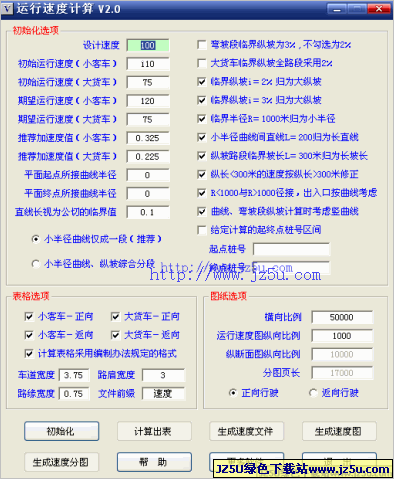Toggle 临界纵坡i=3% 归为大纵坡 checkbox
The height and width of the screenshot is (479, 394).
[202, 100]
